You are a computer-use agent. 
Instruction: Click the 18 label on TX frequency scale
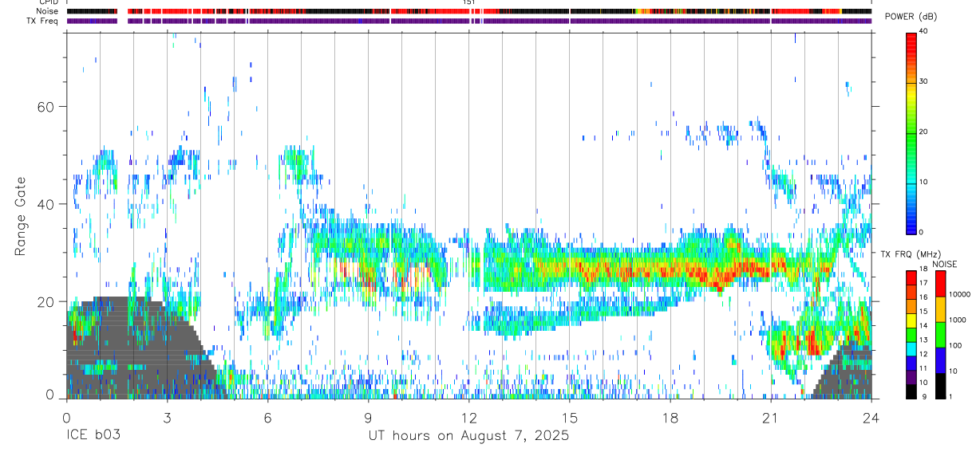923,269
